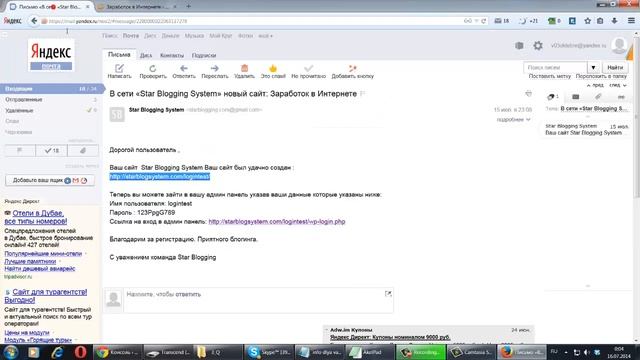Click the browser address bar
The width and height of the screenshot is (640, 360).
253,21
